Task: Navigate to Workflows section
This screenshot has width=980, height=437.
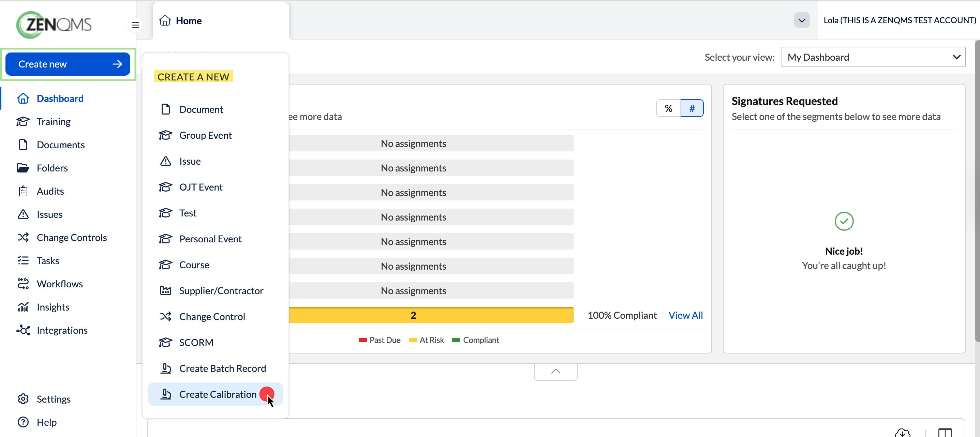Action: click(x=60, y=284)
